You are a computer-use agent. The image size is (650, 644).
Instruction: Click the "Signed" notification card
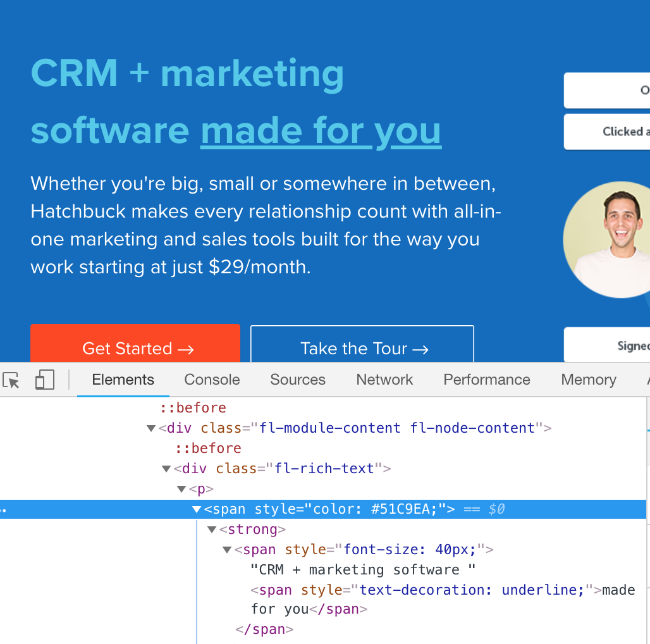point(607,345)
